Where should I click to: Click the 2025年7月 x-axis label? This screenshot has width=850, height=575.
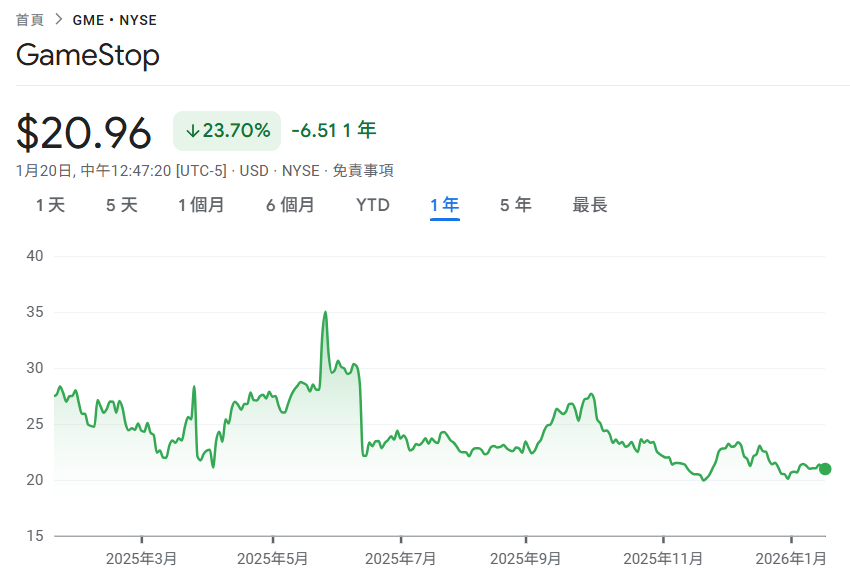tap(401, 558)
